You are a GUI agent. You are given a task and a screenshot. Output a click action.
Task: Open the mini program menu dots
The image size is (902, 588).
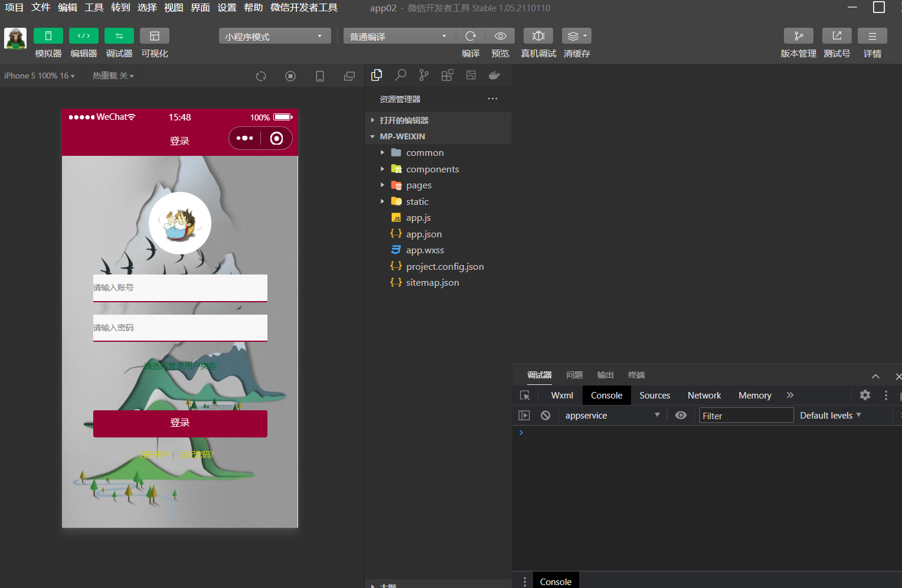[x=244, y=138]
